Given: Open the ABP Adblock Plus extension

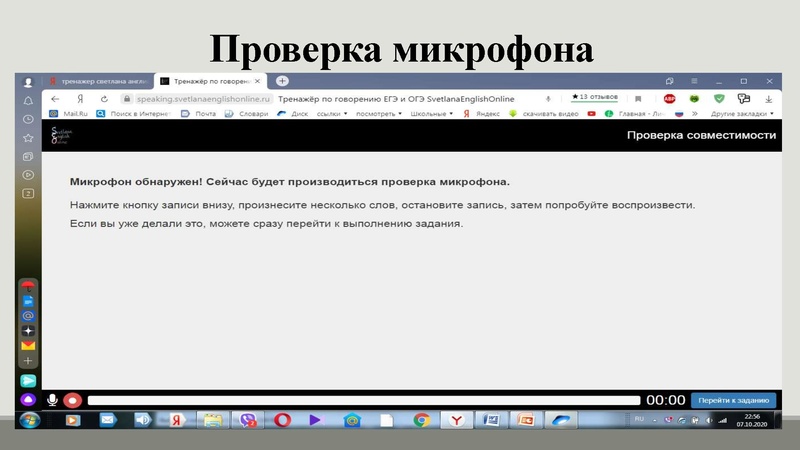Looking at the screenshot, I should coord(669,99).
